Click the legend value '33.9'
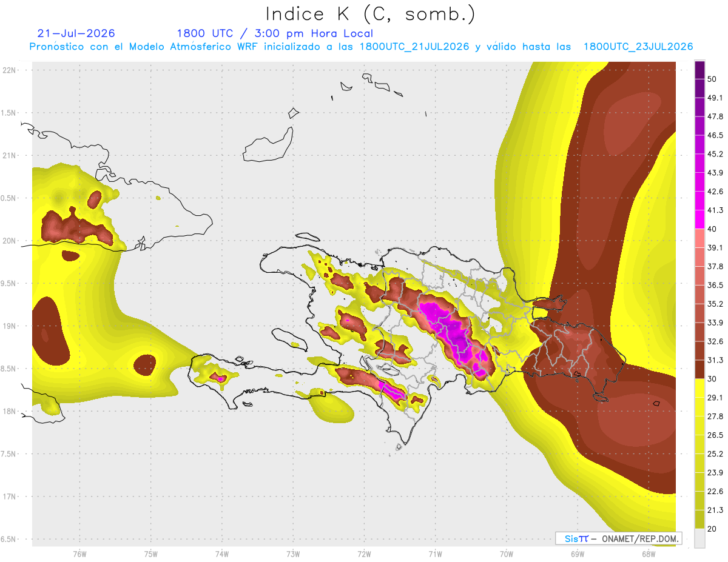This screenshot has width=728, height=562. [715, 323]
